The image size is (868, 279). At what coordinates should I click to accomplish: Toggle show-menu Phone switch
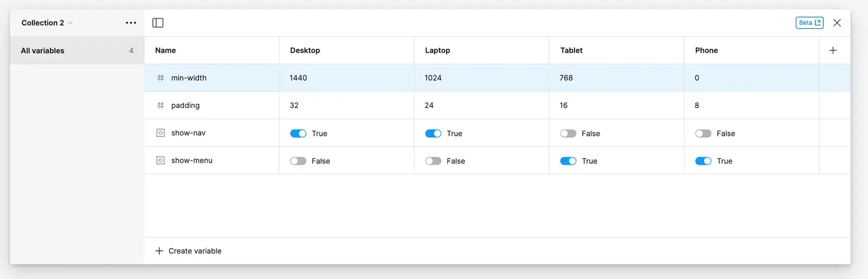[704, 161]
